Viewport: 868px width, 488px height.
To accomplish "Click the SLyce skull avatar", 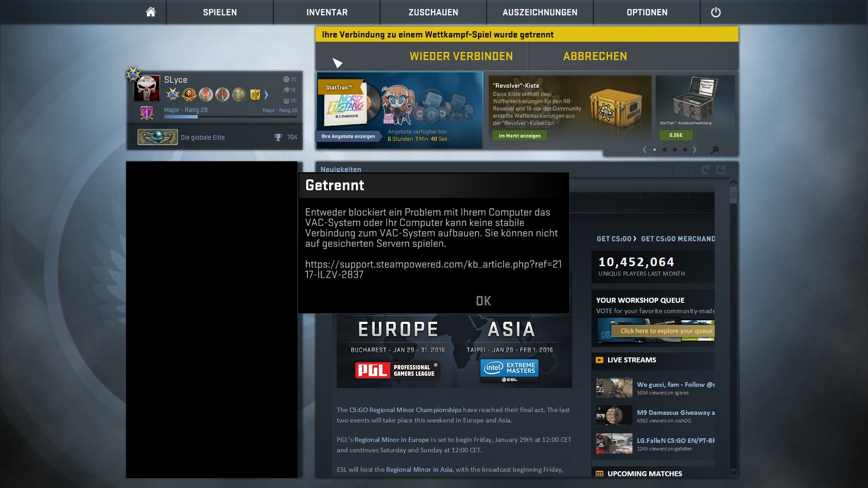I will point(147,88).
